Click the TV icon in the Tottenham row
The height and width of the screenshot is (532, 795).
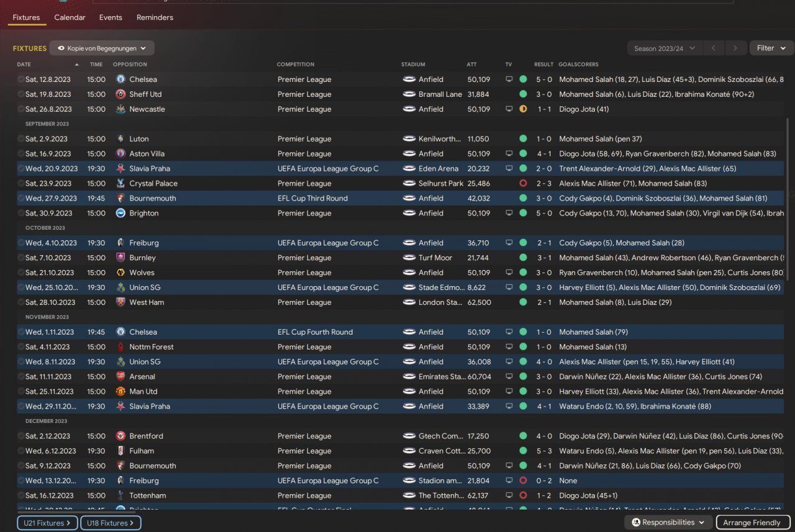(509, 496)
